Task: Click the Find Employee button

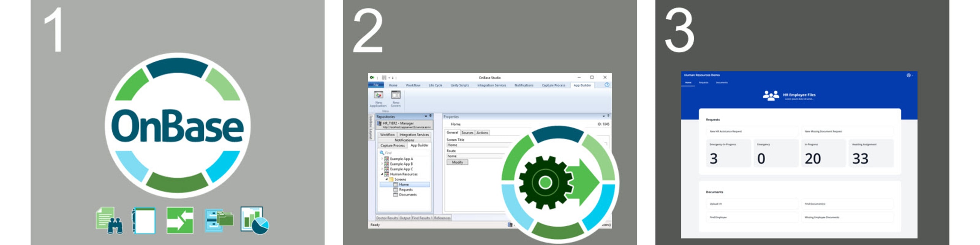Action: [752, 217]
